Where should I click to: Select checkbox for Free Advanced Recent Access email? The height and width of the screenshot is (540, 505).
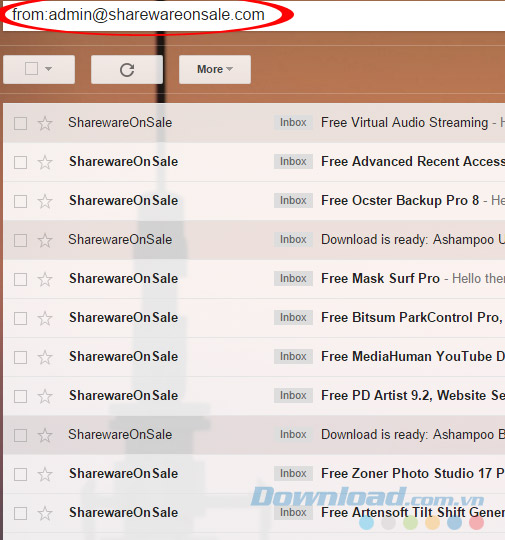click(x=20, y=162)
